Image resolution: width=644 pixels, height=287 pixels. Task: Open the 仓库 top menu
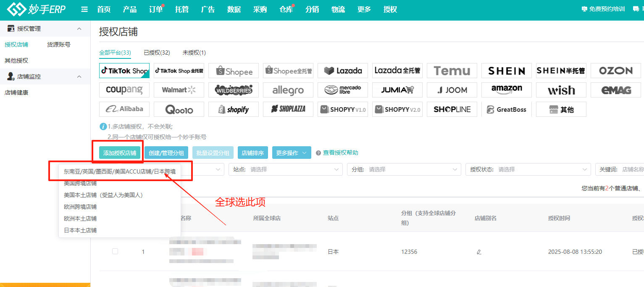coord(286,9)
